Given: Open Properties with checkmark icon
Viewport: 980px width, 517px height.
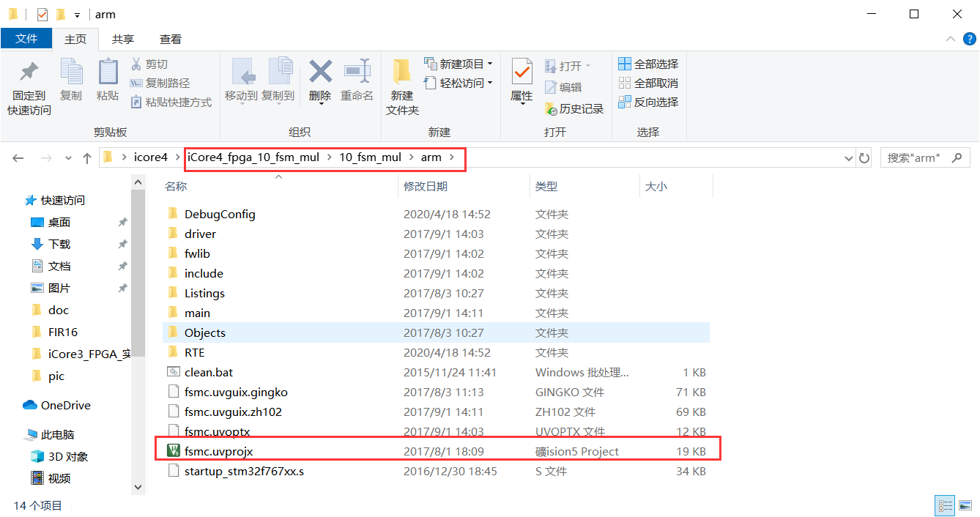Looking at the screenshot, I should (x=521, y=73).
